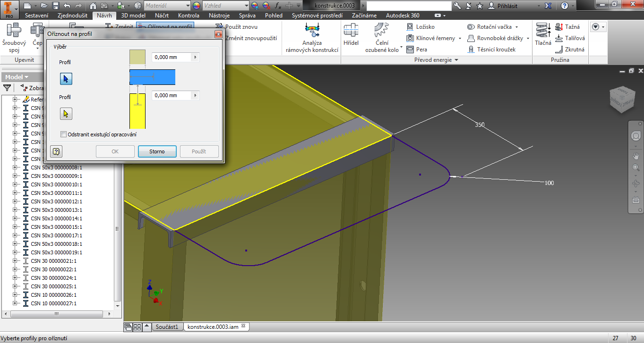Open the browser filter funnel icon
The height and width of the screenshot is (343, 644).
pos(7,88)
